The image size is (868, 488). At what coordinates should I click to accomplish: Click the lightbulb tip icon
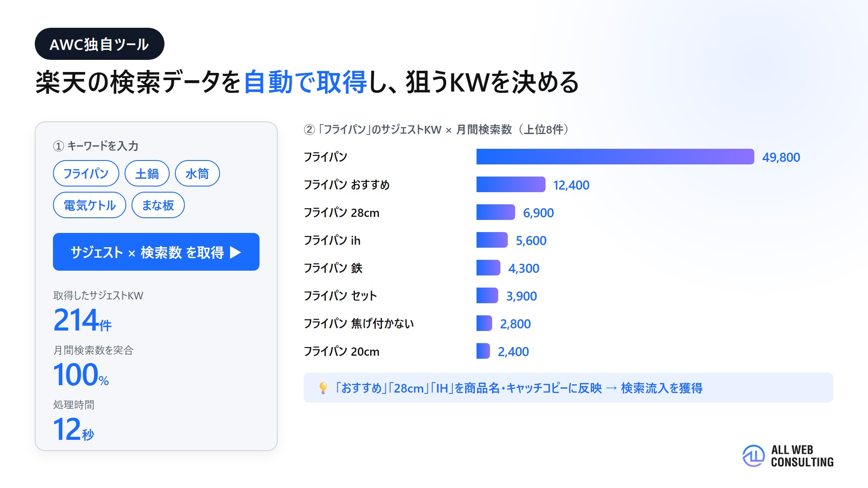323,388
